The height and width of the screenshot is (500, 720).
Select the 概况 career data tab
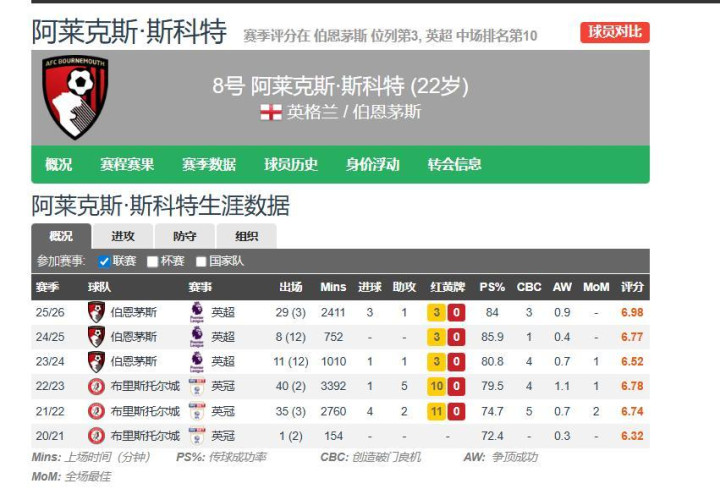[61, 236]
